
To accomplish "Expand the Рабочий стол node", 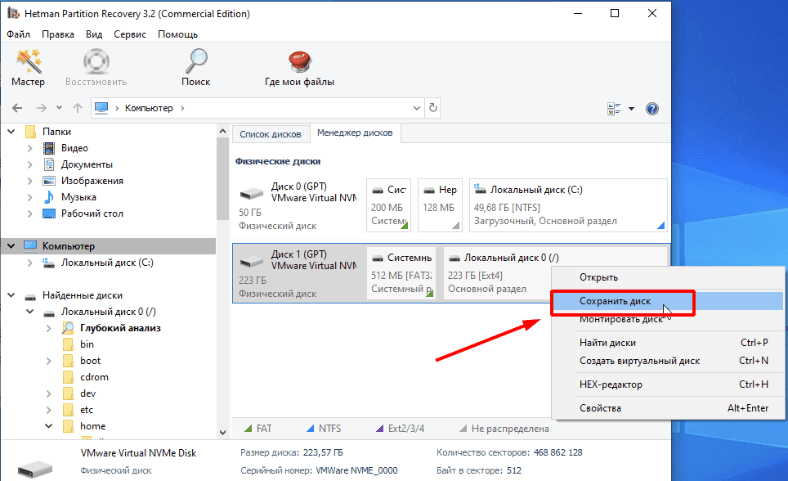I will point(30,214).
